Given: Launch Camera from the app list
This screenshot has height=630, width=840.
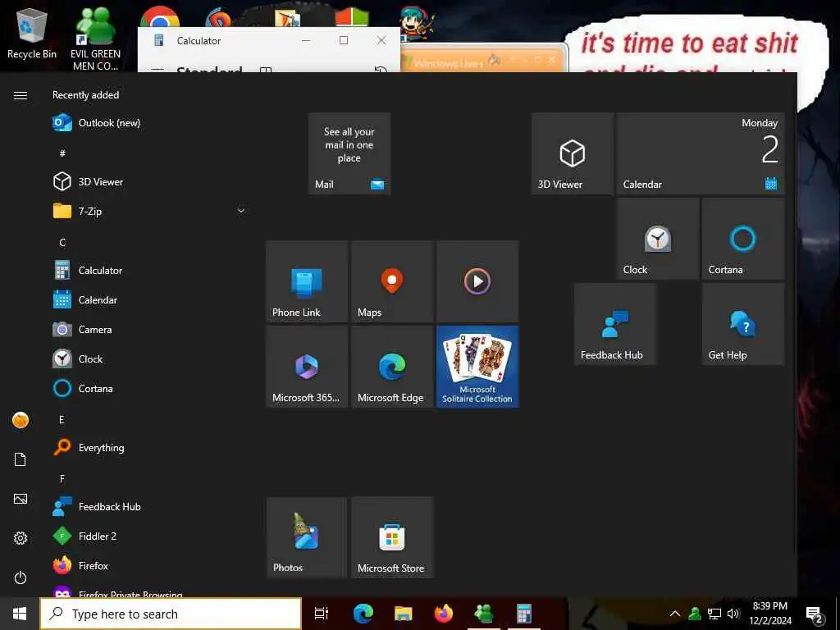Looking at the screenshot, I should [x=150, y=330].
